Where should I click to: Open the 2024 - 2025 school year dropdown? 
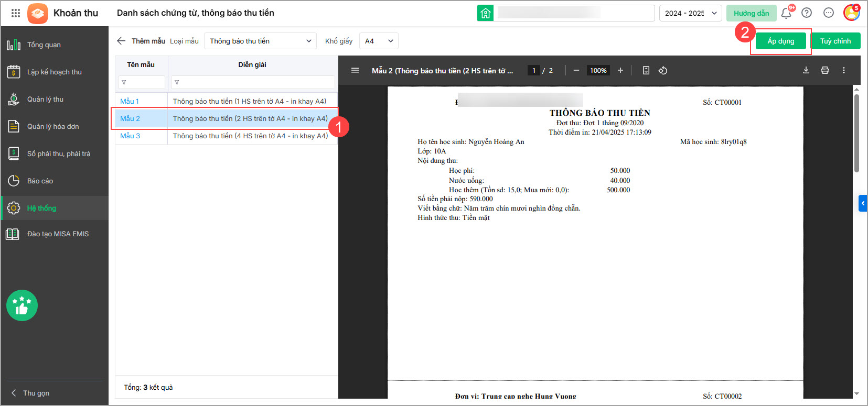pyautogui.click(x=690, y=13)
